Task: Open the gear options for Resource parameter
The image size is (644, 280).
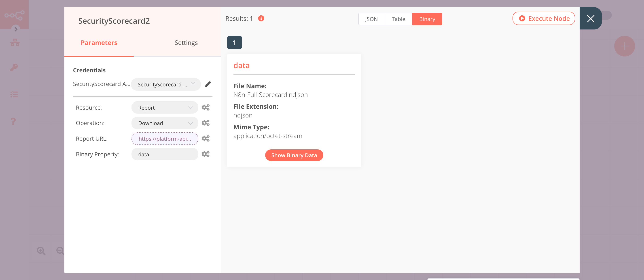Action: tap(205, 107)
